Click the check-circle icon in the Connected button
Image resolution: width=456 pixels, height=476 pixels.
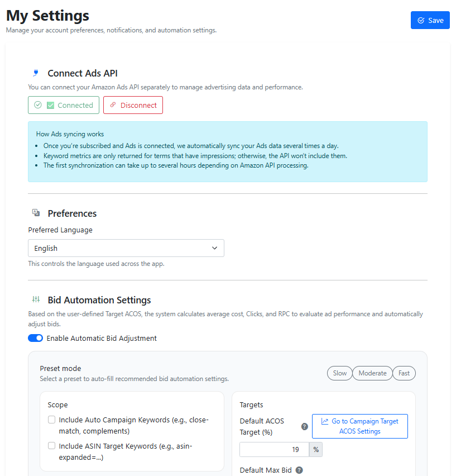(x=38, y=105)
